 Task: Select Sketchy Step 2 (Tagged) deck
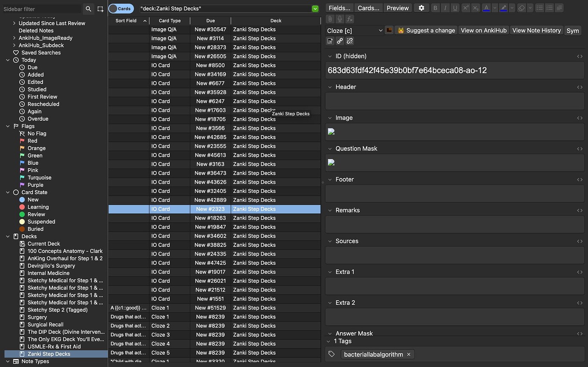tap(58, 310)
